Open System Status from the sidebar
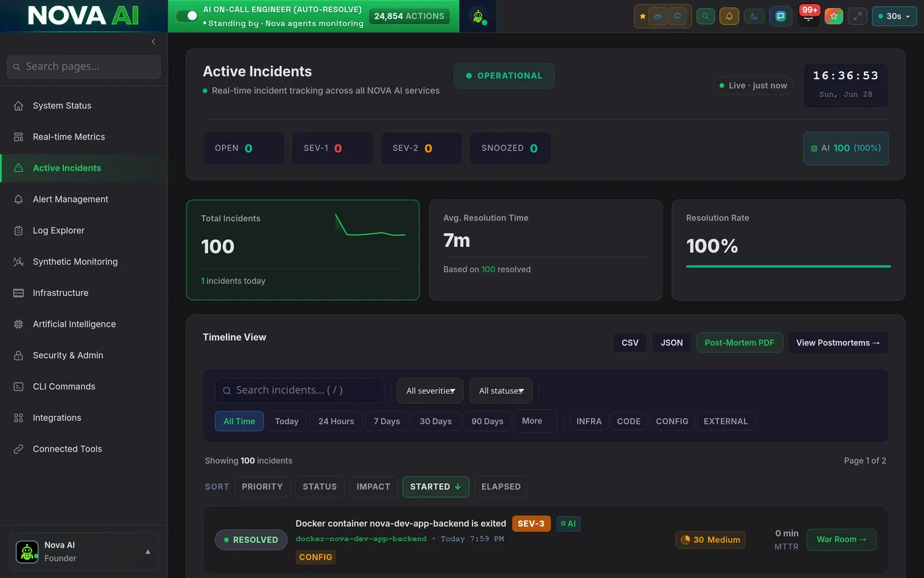This screenshot has width=924, height=578. coord(84,106)
